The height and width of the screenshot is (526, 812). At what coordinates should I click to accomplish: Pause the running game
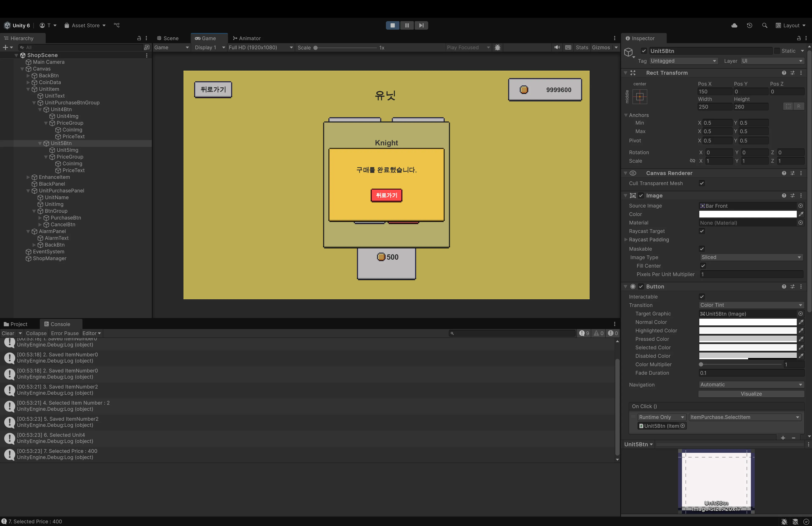[x=407, y=25]
